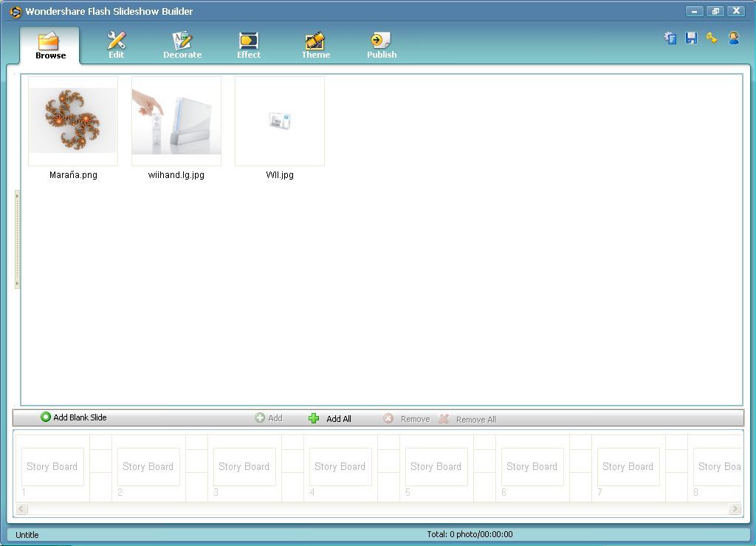Open the Theme tab

[x=316, y=45]
